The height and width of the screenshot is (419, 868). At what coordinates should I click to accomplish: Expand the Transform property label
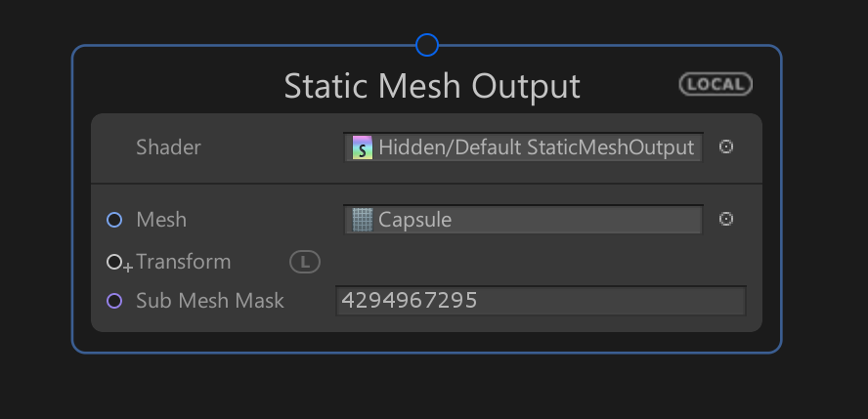(184, 262)
